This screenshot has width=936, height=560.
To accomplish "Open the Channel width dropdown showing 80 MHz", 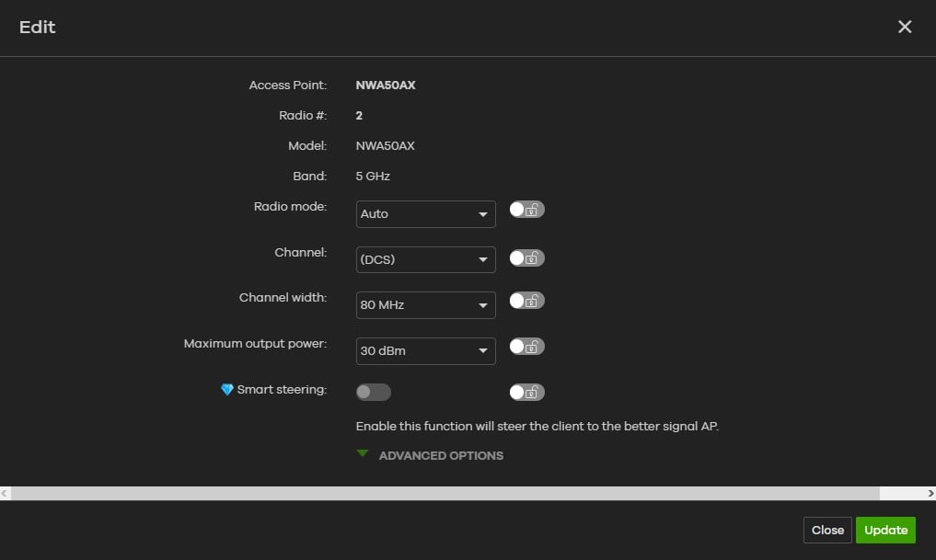I will pyautogui.click(x=425, y=305).
